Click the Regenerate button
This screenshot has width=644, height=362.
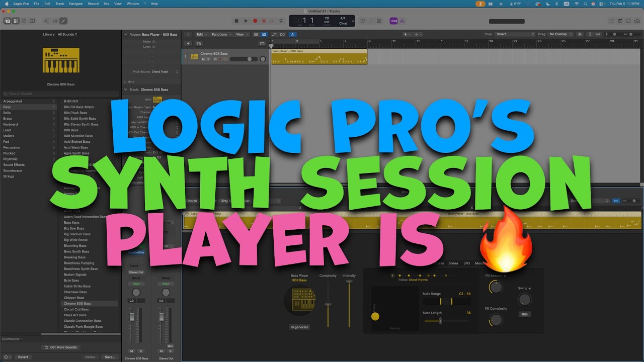(300, 327)
